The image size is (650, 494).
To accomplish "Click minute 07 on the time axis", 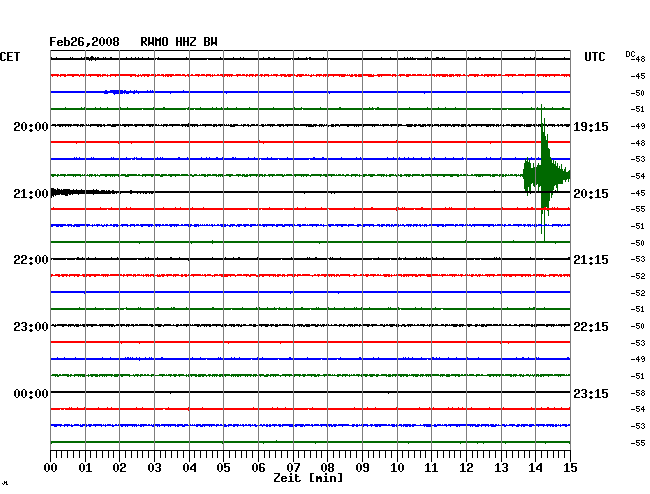I will tap(293, 468).
